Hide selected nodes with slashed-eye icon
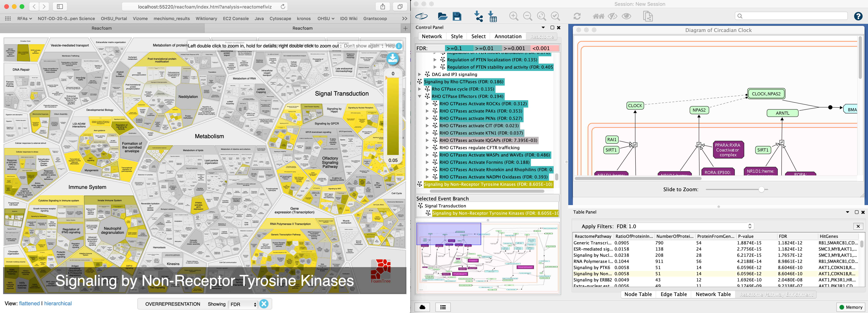 [x=612, y=16]
